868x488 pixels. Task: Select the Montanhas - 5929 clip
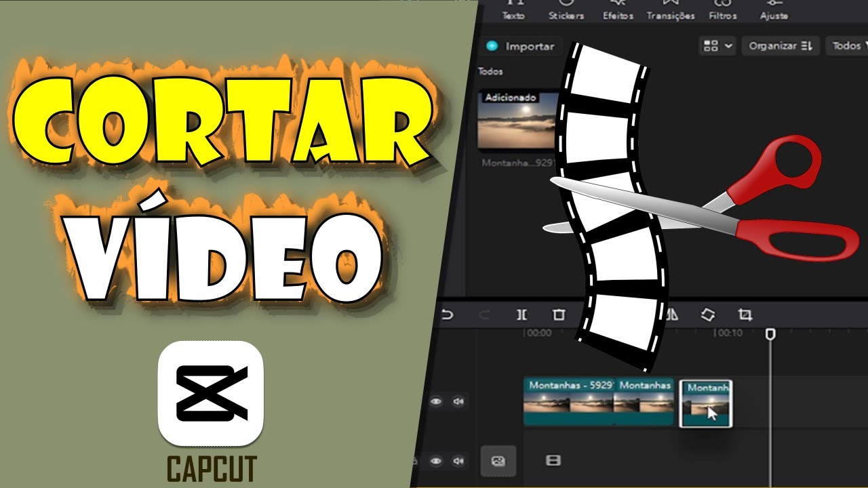pos(569,402)
